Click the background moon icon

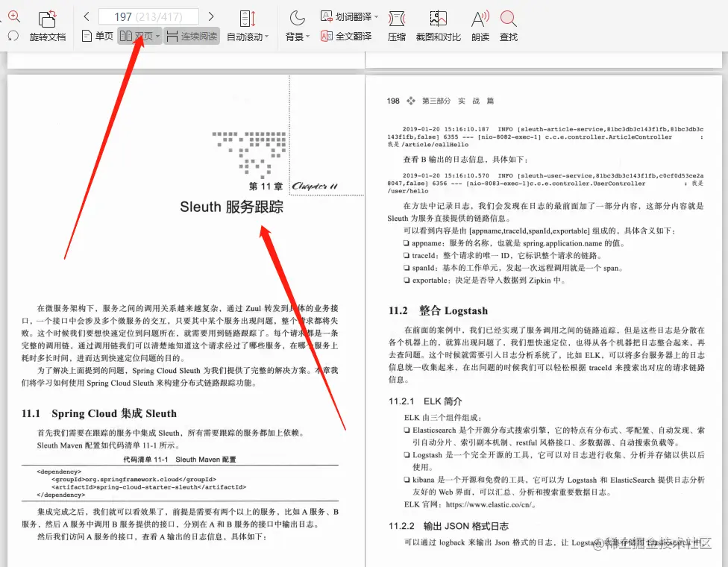(297, 19)
